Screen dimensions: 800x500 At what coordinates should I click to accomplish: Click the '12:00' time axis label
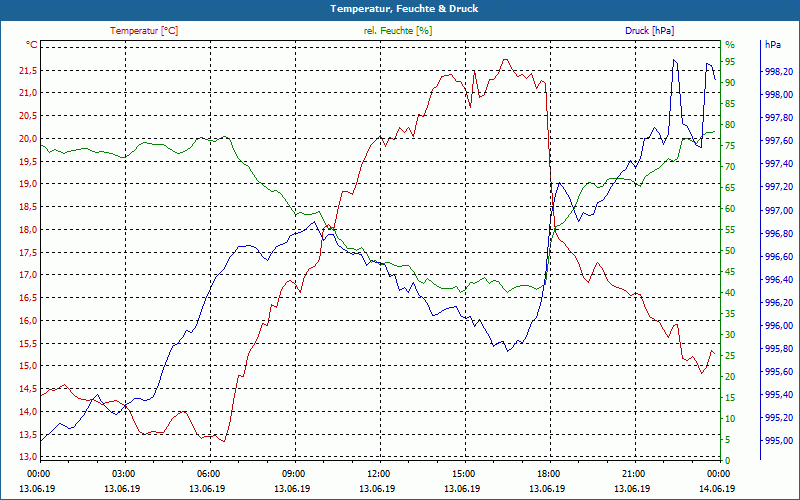coord(378,474)
